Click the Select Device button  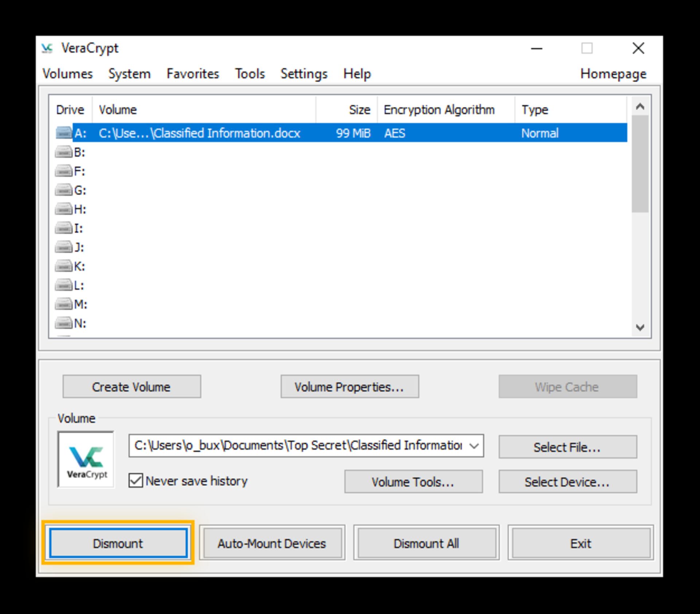568,482
